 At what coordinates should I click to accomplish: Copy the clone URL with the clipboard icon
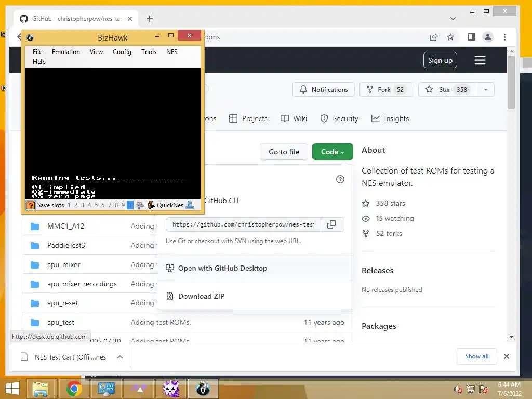[331, 224]
